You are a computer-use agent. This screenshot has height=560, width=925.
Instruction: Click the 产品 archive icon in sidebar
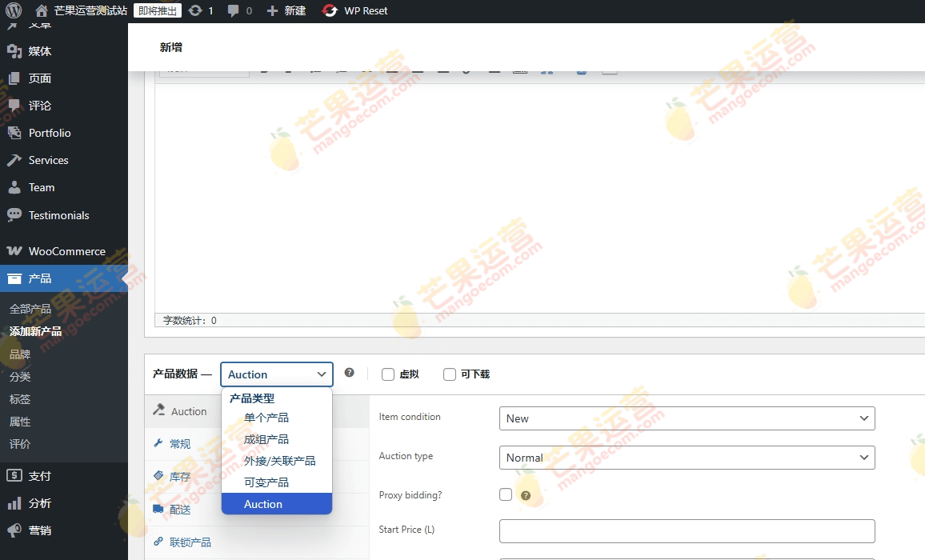14,278
